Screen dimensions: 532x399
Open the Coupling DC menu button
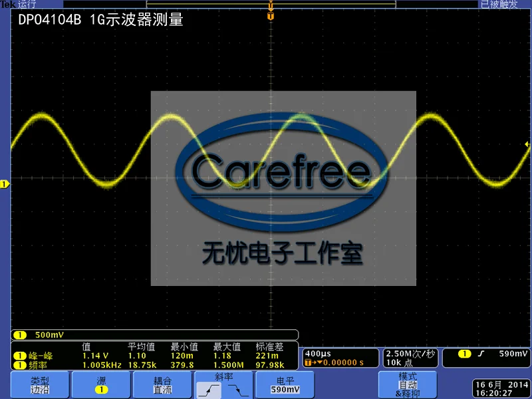[x=162, y=385]
